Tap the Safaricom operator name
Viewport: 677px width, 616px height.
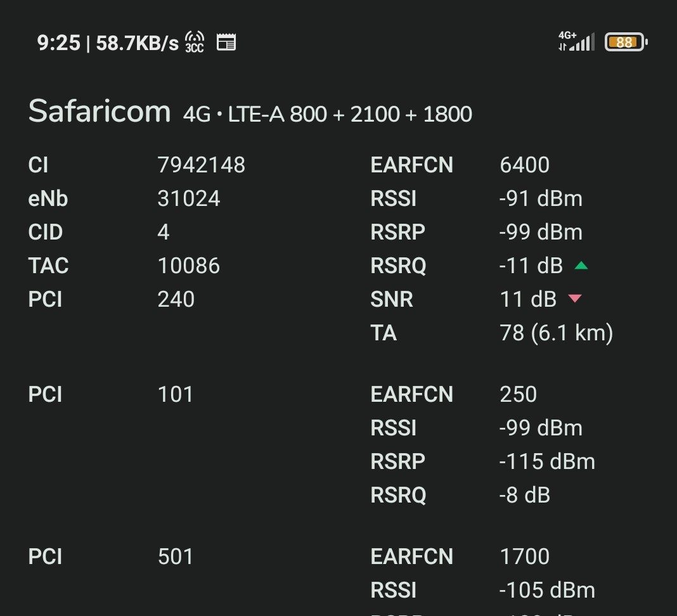(100, 111)
